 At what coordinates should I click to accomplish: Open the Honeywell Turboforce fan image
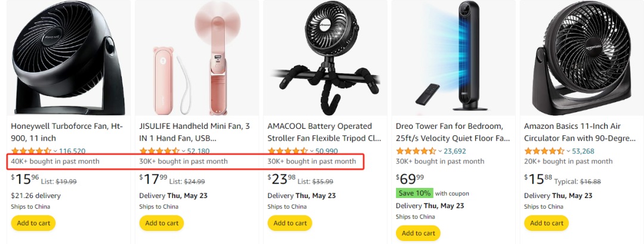coord(67,58)
